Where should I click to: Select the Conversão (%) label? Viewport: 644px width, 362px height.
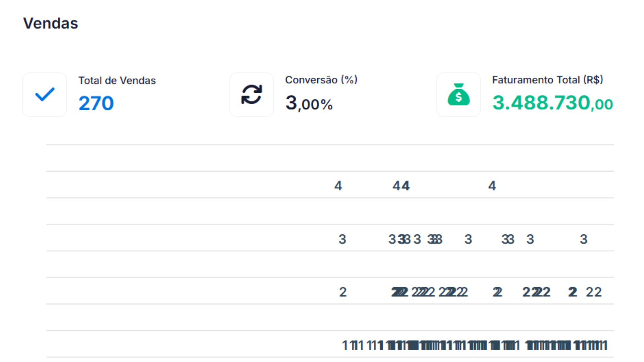click(x=321, y=80)
